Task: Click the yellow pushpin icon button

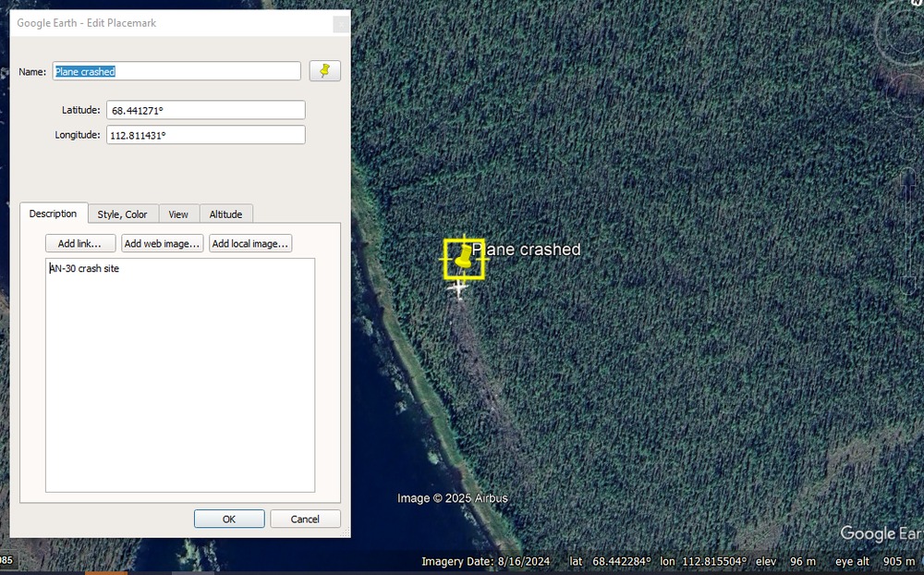Action: click(x=324, y=71)
